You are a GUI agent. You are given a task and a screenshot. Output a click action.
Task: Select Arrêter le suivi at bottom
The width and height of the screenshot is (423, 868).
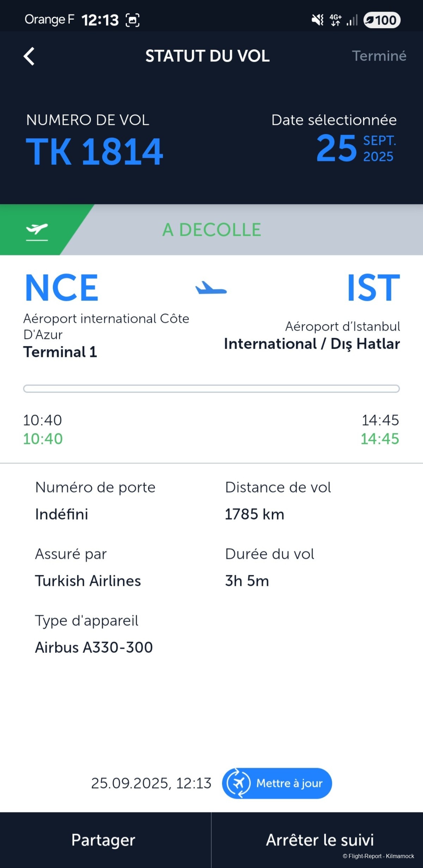click(x=320, y=840)
